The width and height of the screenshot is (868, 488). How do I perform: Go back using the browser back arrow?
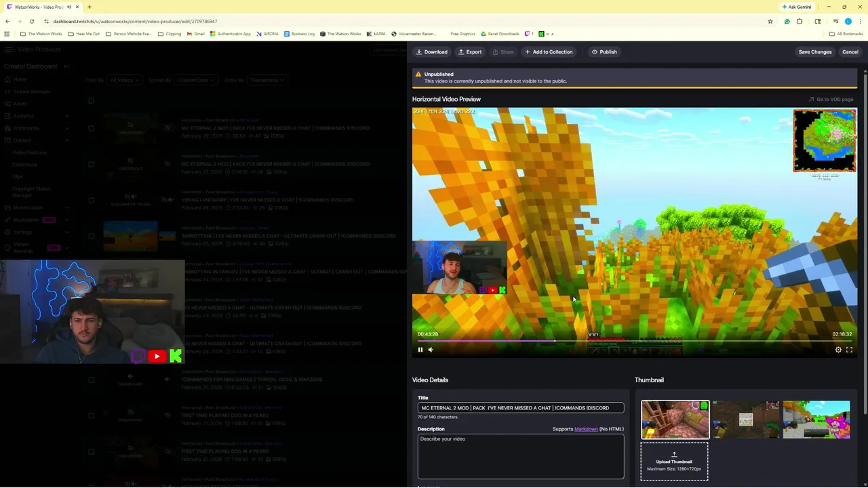7,22
